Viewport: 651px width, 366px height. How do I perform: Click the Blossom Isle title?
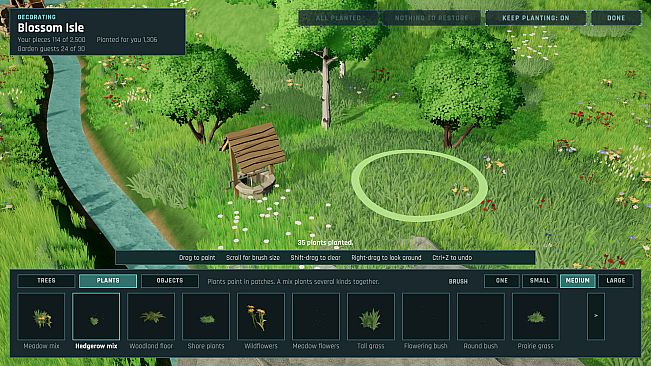[x=51, y=28]
